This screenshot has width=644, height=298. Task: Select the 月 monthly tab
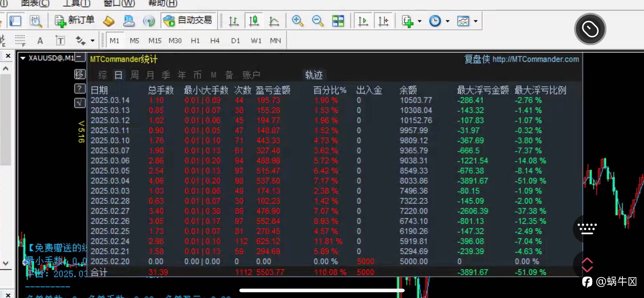click(150, 75)
